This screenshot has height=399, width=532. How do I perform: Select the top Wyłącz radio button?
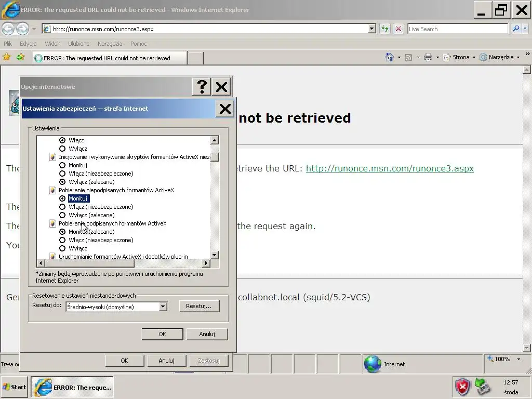pos(62,149)
